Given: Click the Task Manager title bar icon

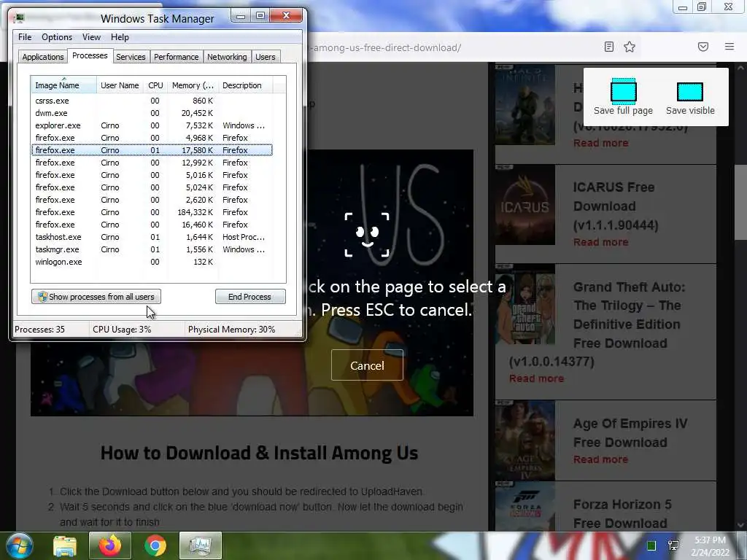Looking at the screenshot, I should point(18,18).
